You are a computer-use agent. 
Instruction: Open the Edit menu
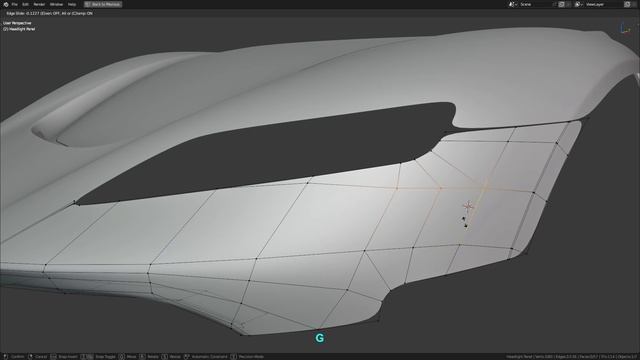click(25, 4)
